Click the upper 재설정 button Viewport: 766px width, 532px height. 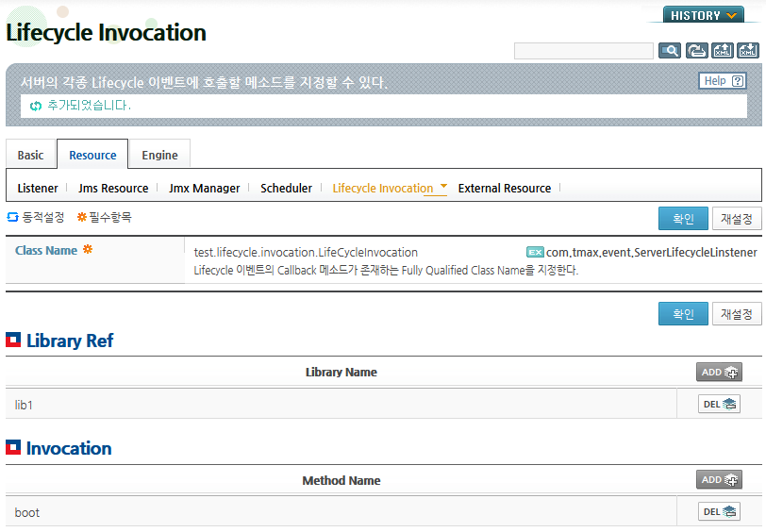[x=737, y=219]
